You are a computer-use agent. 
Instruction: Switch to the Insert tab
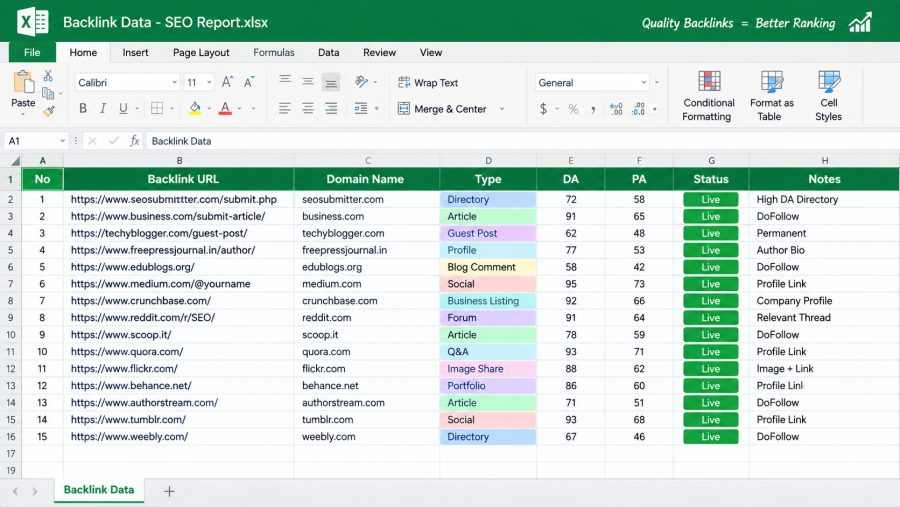(x=135, y=52)
